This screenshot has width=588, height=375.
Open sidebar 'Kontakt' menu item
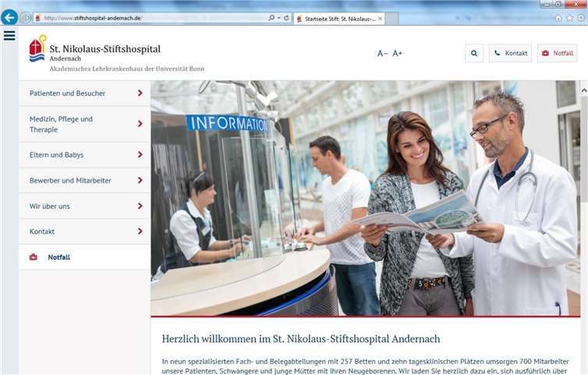84,232
